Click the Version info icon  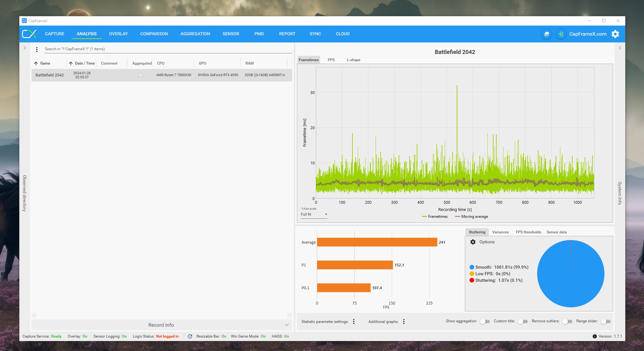pyautogui.click(x=594, y=336)
